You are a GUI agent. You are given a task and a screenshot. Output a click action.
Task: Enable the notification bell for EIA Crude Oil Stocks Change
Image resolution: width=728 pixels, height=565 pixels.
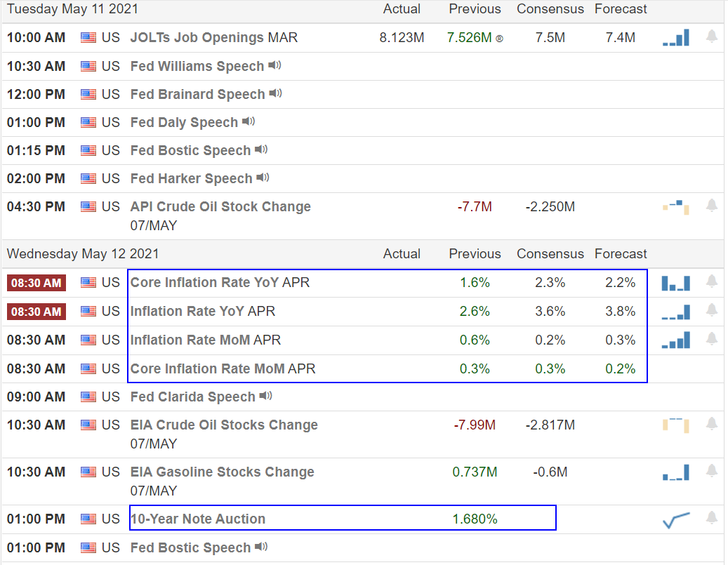[712, 424]
